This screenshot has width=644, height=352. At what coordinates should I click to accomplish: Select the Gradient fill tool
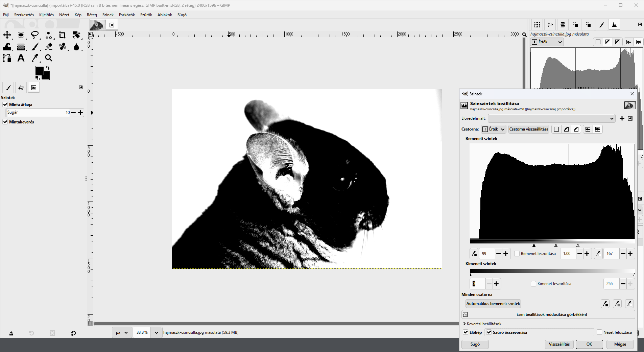pyautogui.click(x=21, y=46)
